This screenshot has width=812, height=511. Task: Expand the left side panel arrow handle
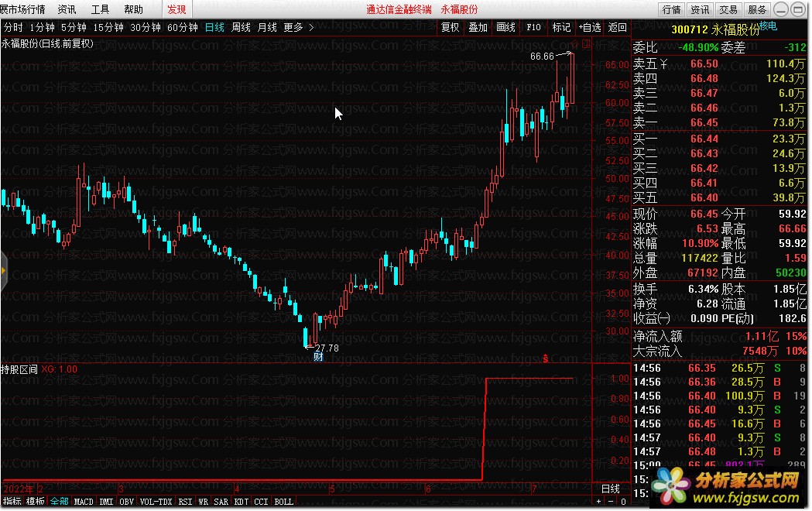(x=3, y=270)
